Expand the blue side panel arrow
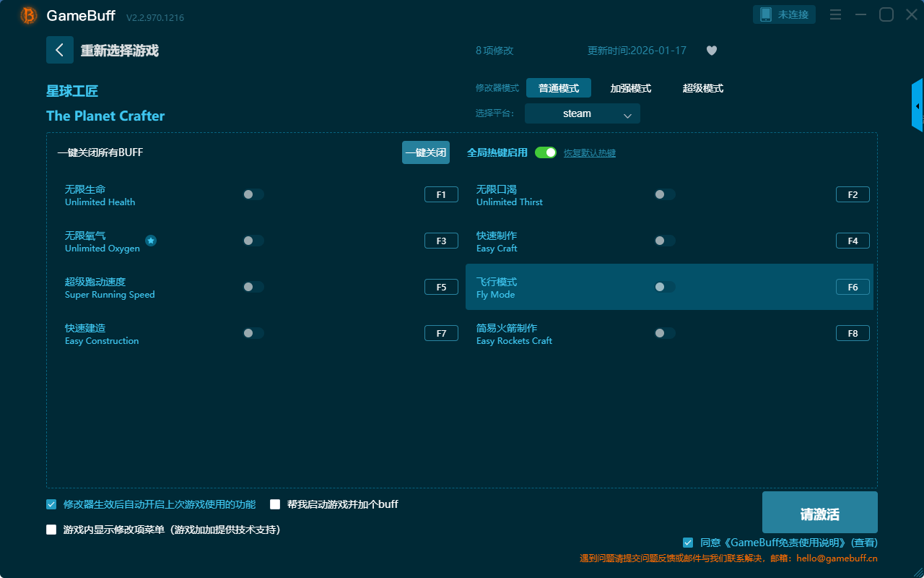This screenshot has width=924, height=578. pyautogui.click(x=918, y=106)
